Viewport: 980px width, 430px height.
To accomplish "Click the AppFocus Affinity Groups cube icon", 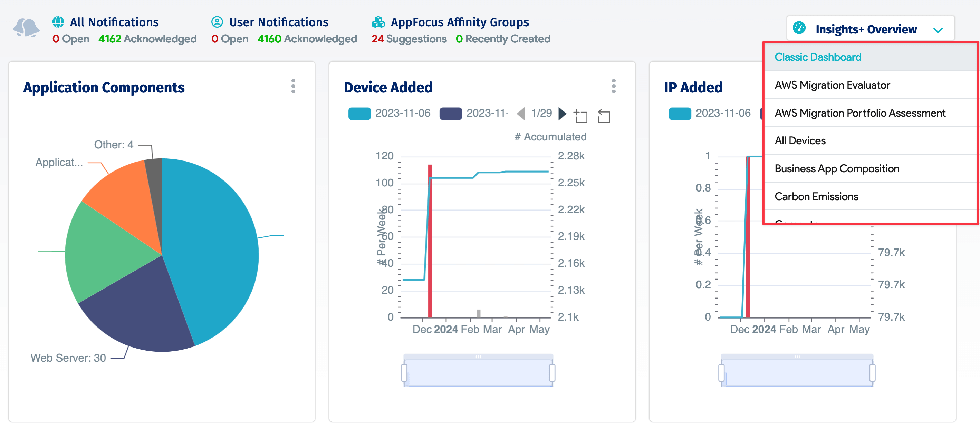I will pyautogui.click(x=378, y=22).
